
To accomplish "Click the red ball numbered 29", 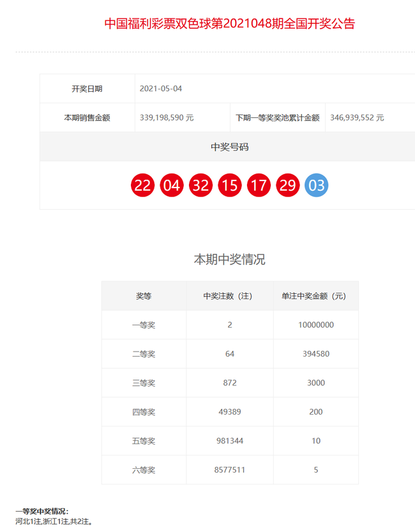I will pyautogui.click(x=288, y=186).
